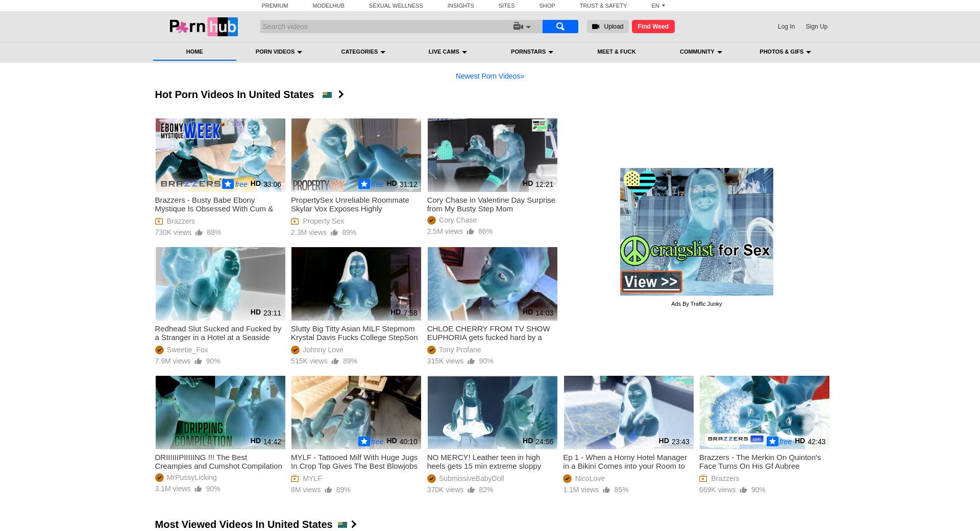Click channel icon beside Brazzers with 669K views
Image resolution: width=980 pixels, height=531 pixels.
[703, 478]
